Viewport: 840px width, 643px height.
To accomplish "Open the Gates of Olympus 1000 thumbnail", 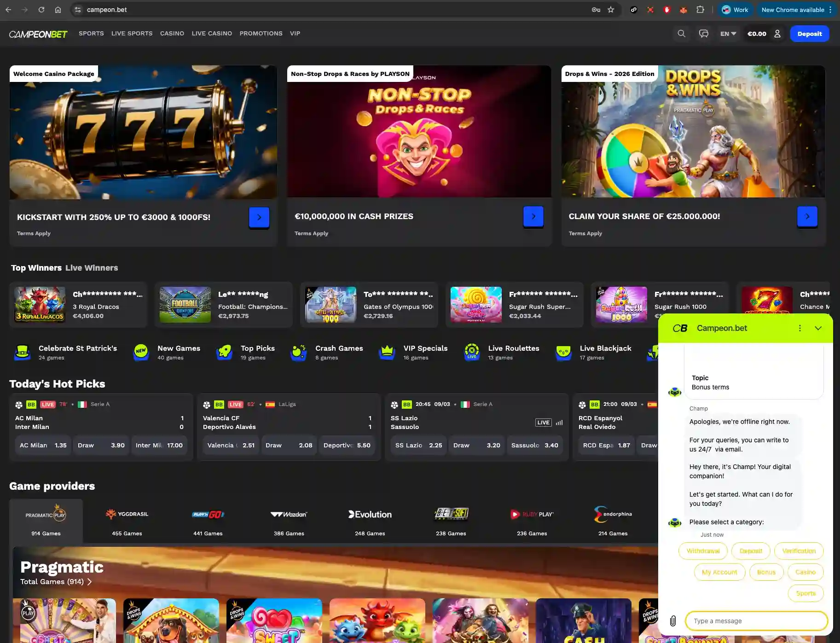I will pyautogui.click(x=330, y=304).
